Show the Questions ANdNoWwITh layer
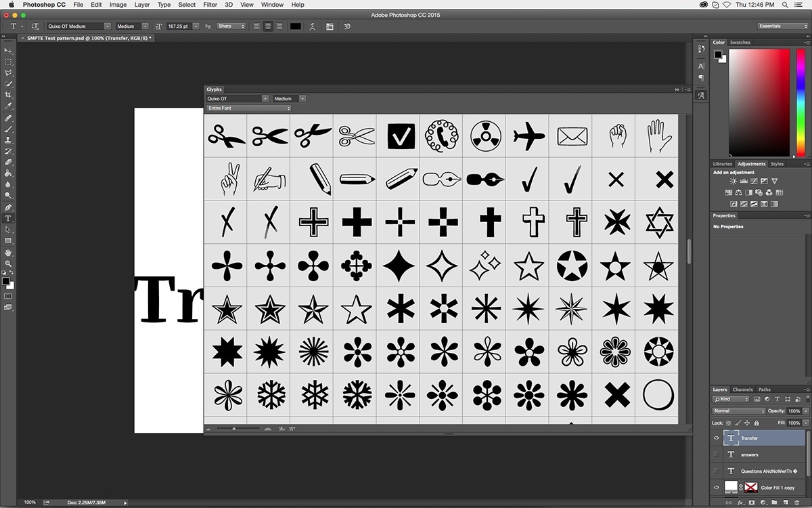 coord(716,471)
